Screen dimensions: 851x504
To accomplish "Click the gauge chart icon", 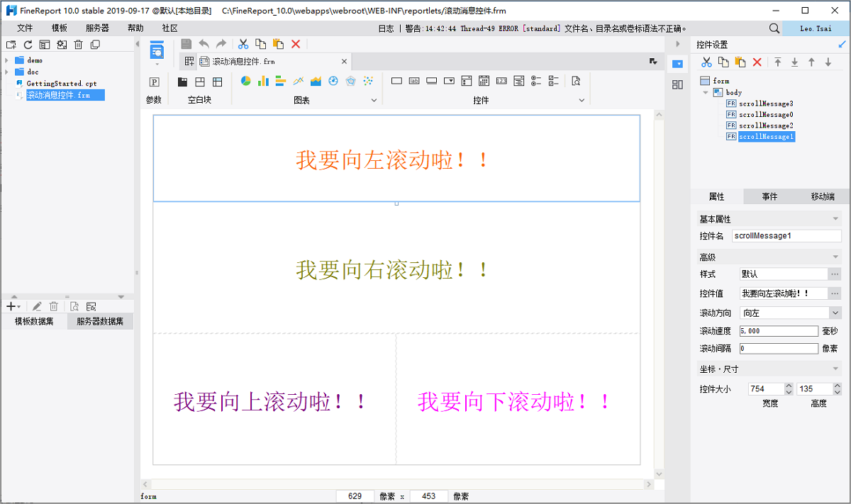I will click(333, 81).
